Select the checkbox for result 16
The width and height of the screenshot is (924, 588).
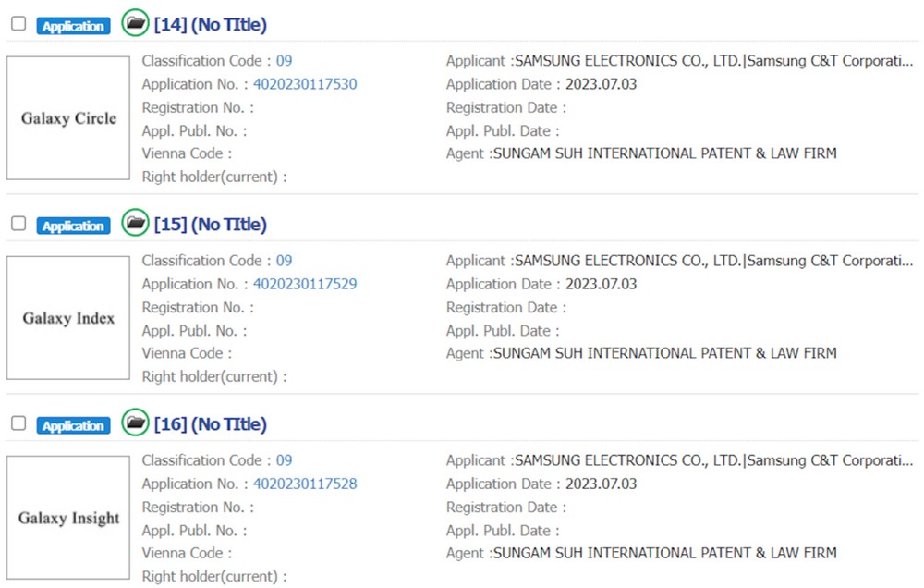(18, 423)
